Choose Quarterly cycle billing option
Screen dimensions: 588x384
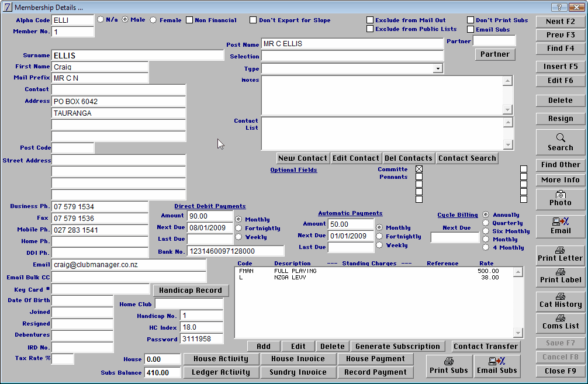coord(486,223)
